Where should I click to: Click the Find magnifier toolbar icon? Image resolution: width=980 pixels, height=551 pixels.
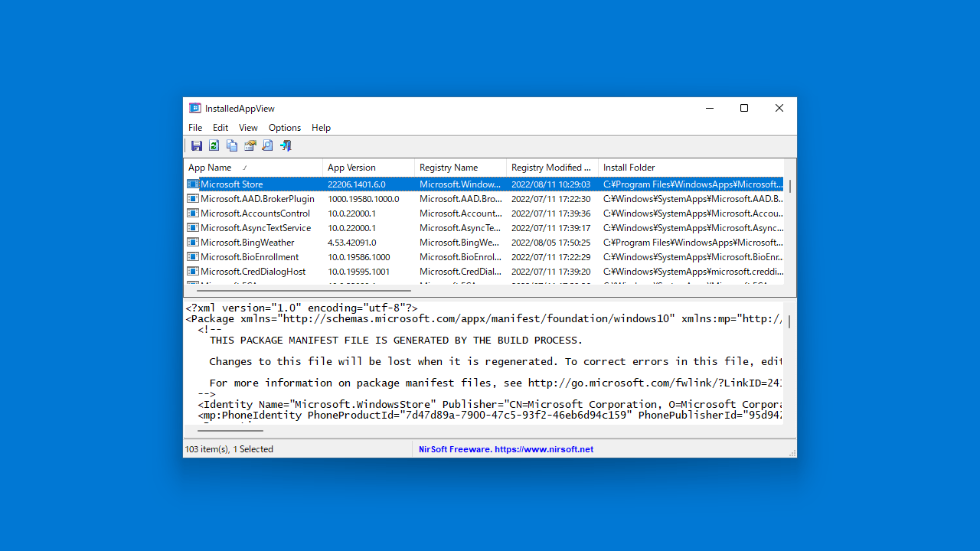tap(267, 145)
